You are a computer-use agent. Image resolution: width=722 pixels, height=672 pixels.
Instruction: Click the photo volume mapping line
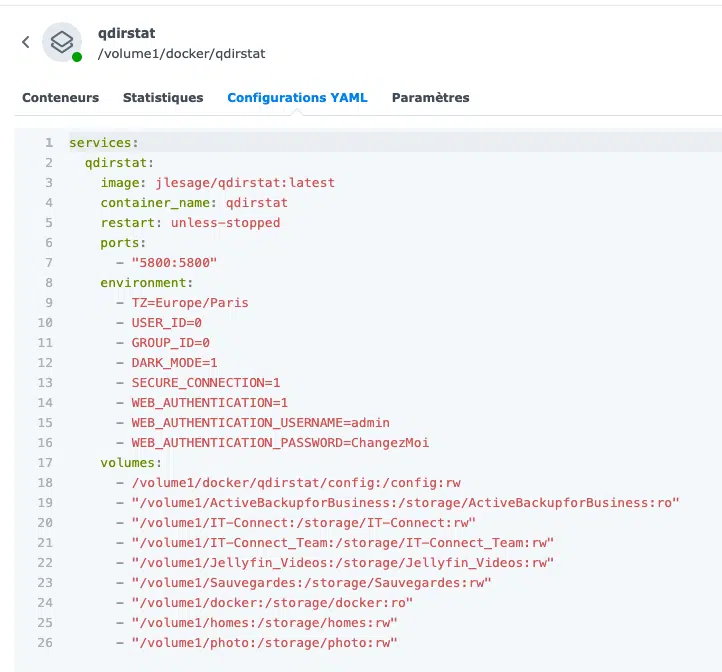tap(264, 643)
